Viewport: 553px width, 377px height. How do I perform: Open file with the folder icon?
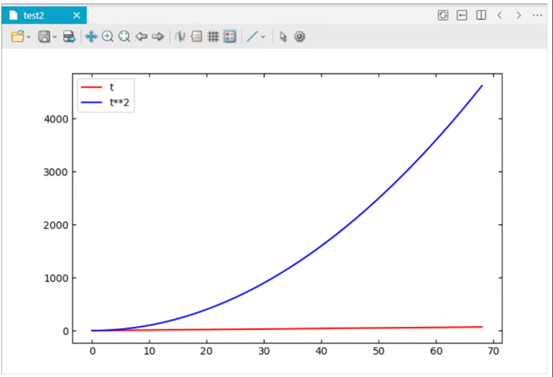point(17,36)
